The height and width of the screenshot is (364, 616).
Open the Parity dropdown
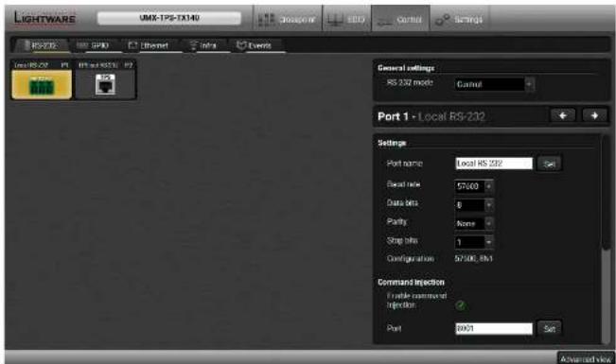pyautogui.click(x=474, y=223)
